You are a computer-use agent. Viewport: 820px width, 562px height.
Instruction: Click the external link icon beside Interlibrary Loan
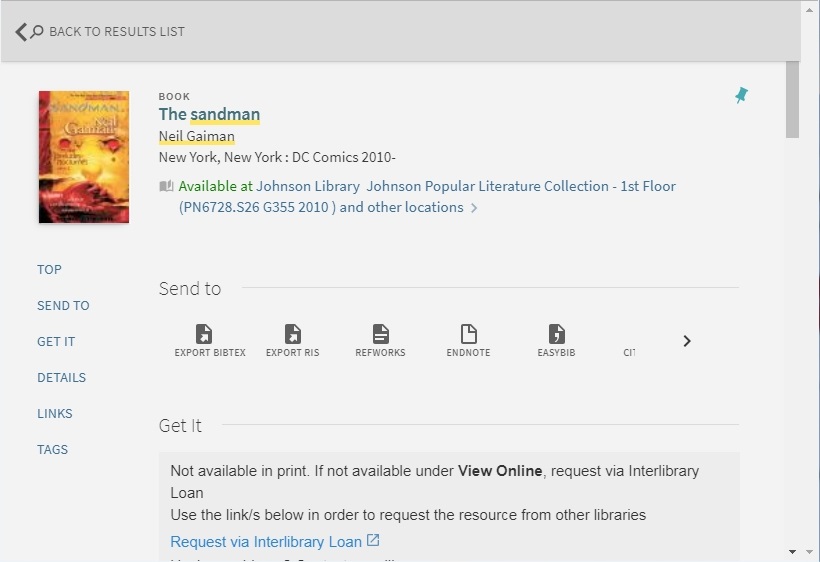[x=373, y=541]
